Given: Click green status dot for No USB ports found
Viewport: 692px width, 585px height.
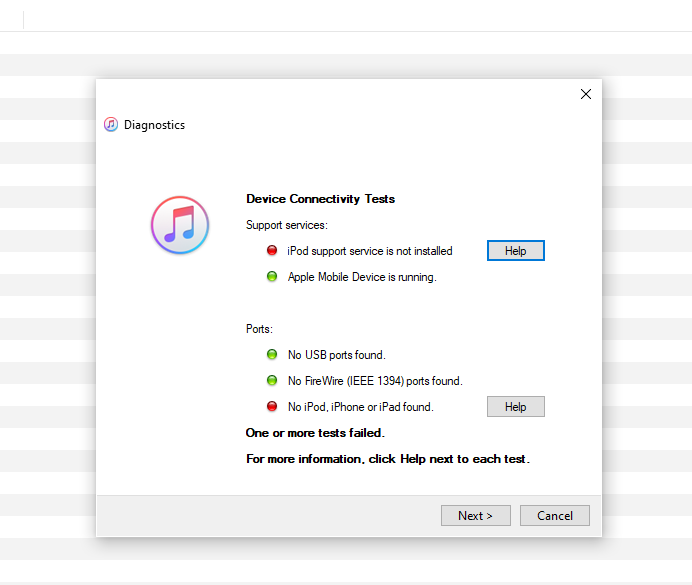Looking at the screenshot, I should point(272,354).
